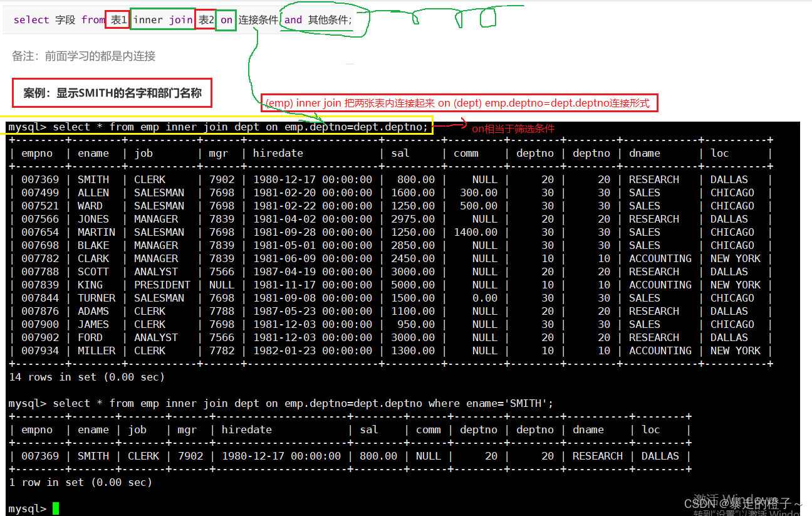Click the '1 row in set (0.00 sec)' line
The height and width of the screenshot is (516, 812).
pyautogui.click(x=80, y=482)
